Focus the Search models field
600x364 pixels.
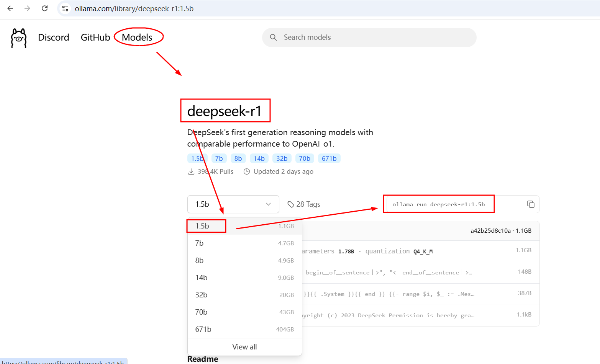click(369, 37)
